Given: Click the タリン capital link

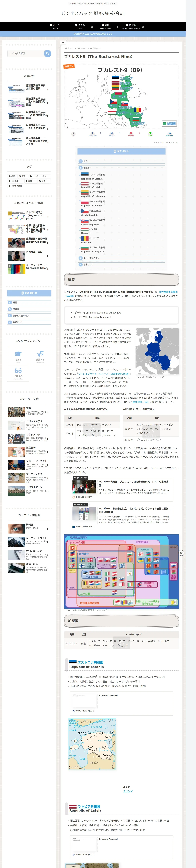Looking at the screenshot, I should pos(128,791).
